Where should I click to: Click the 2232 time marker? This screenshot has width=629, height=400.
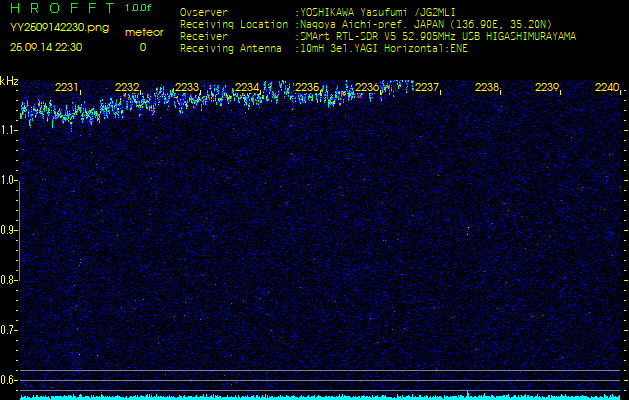tap(126, 87)
